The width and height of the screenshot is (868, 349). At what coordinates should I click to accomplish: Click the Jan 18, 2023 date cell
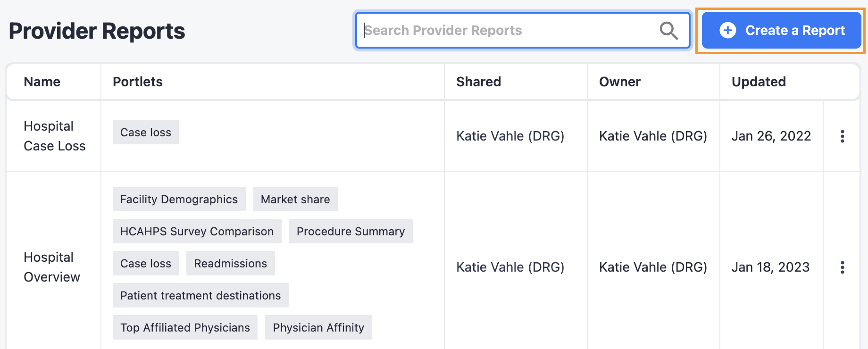pos(770,267)
